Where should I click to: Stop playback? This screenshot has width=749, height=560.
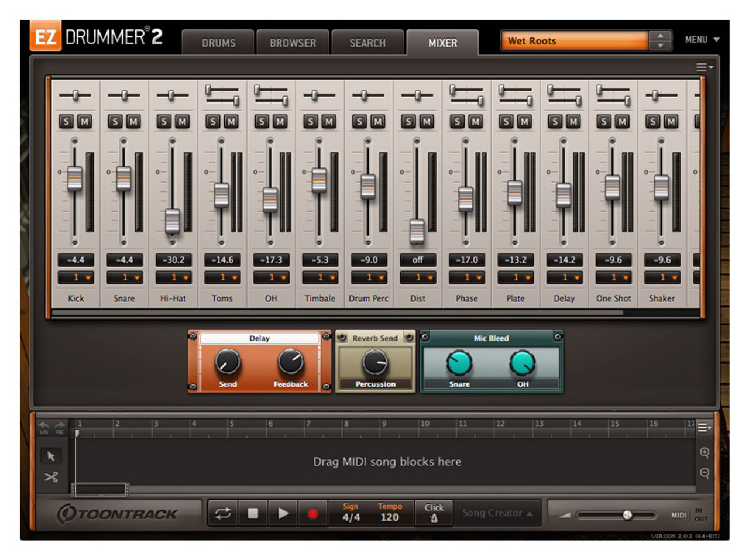coord(253,513)
